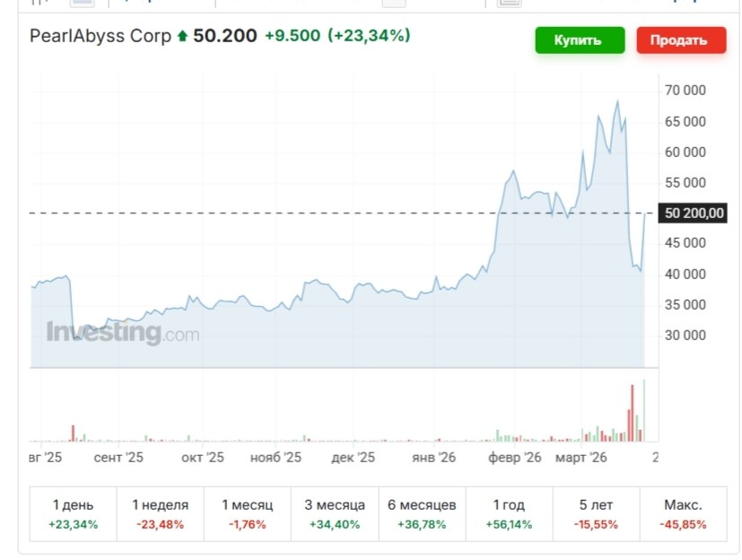Click the 70 000 price axis label
The image size is (742, 560).
pyautogui.click(x=685, y=90)
